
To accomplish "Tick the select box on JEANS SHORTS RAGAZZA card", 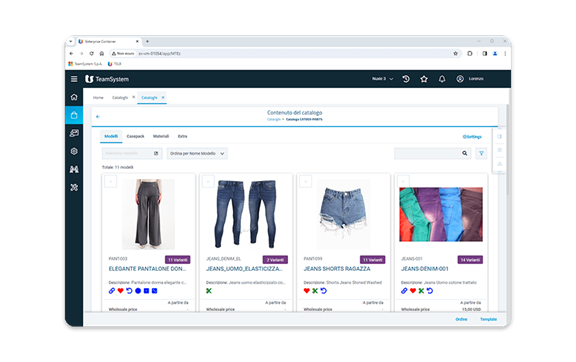I will coord(306,182).
